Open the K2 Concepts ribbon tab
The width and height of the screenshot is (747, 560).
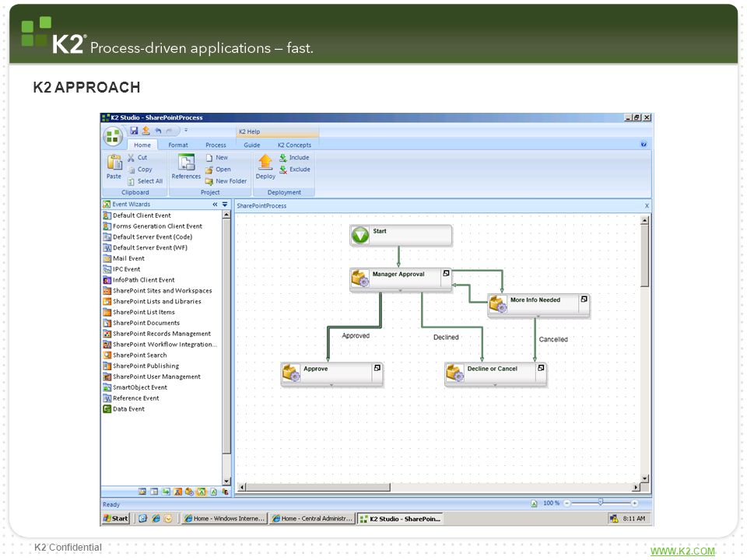[294, 145]
